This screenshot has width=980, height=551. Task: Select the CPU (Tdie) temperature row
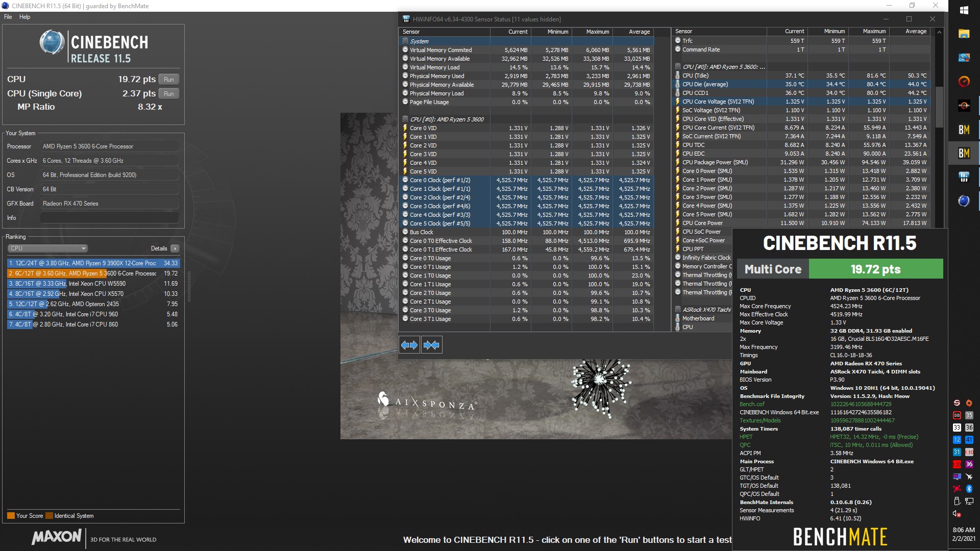(801, 76)
